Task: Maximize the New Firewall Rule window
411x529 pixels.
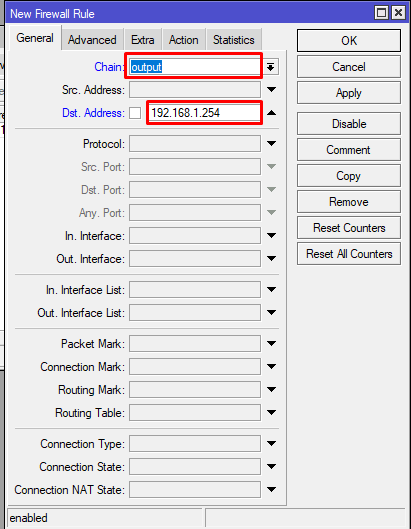Action: tap(381, 13)
